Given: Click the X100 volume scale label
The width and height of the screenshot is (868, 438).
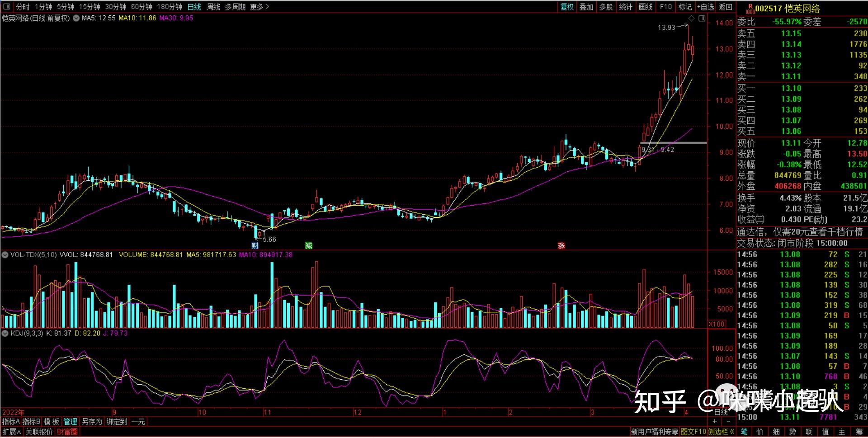Looking at the screenshot, I should click(x=716, y=324).
